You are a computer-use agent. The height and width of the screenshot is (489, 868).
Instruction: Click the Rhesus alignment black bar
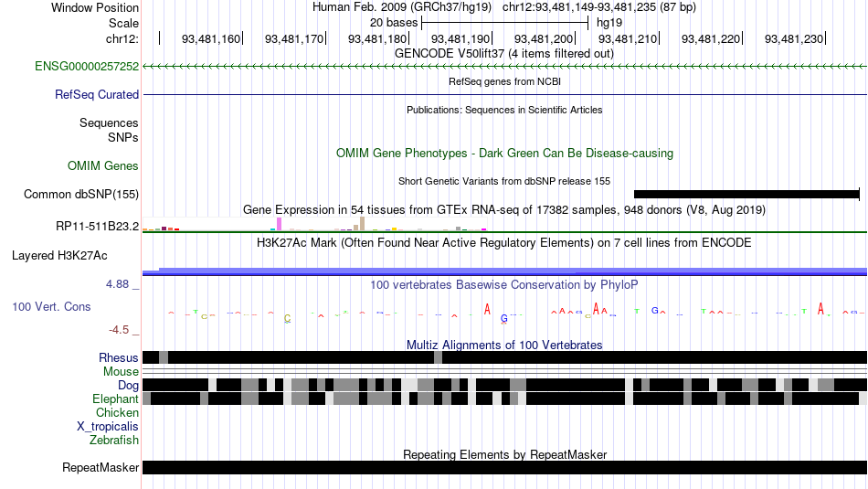(x=505, y=357)
